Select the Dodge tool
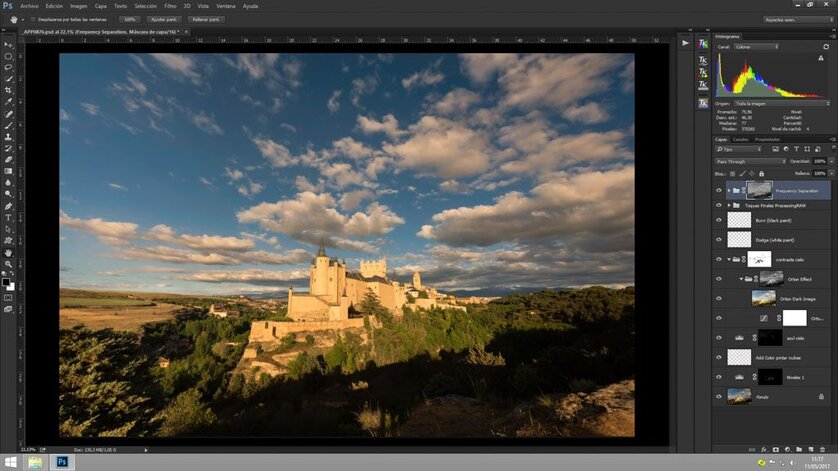This screenshot has width=838, height=471. click(8, 194)
